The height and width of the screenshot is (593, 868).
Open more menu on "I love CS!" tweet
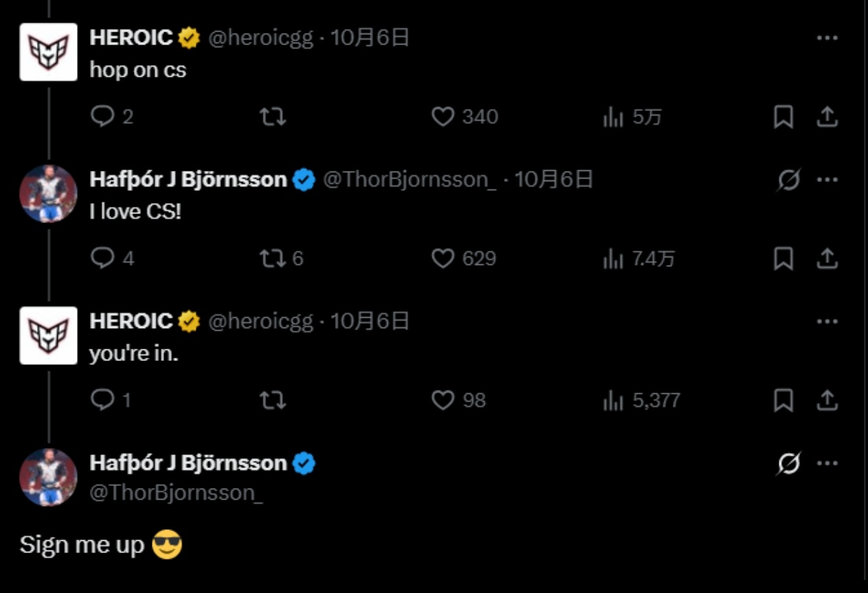coord(827,180)
